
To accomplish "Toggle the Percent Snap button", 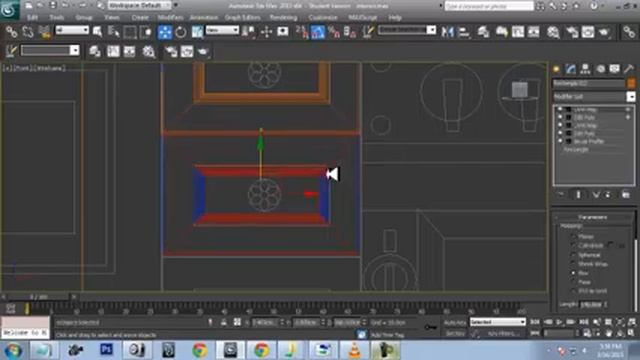I will (x=334, y=31).
